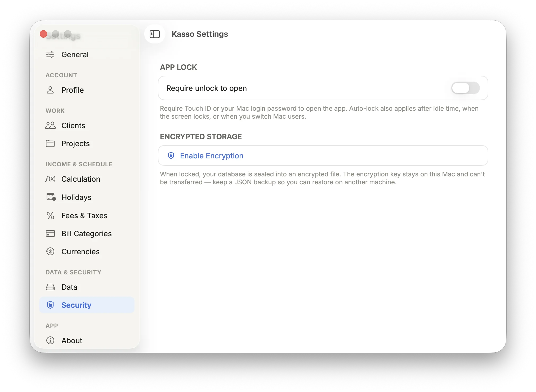
Task: Open Bill Categories settings
Action: click(87, 234)
